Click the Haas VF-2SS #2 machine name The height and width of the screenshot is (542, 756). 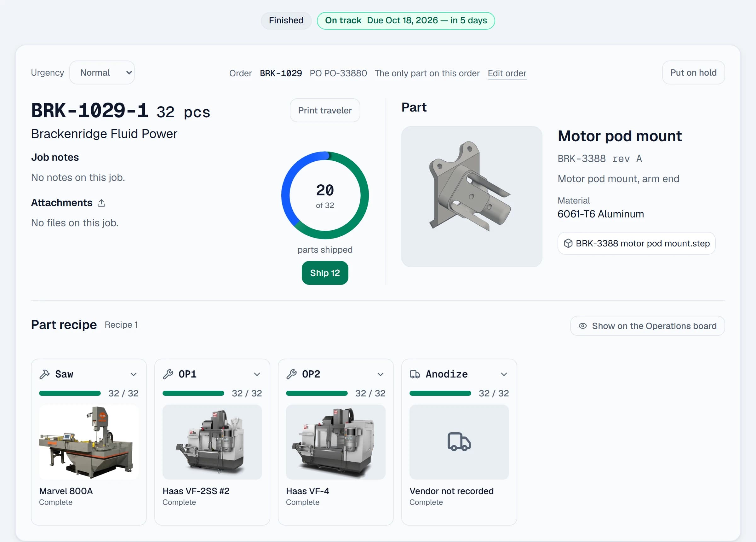pos(196,491)
